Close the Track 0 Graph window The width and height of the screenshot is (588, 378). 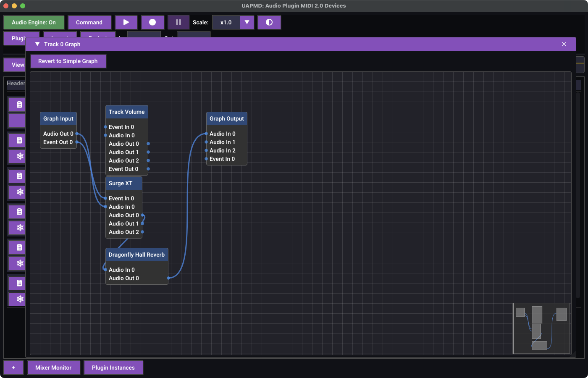coord(564,44)
